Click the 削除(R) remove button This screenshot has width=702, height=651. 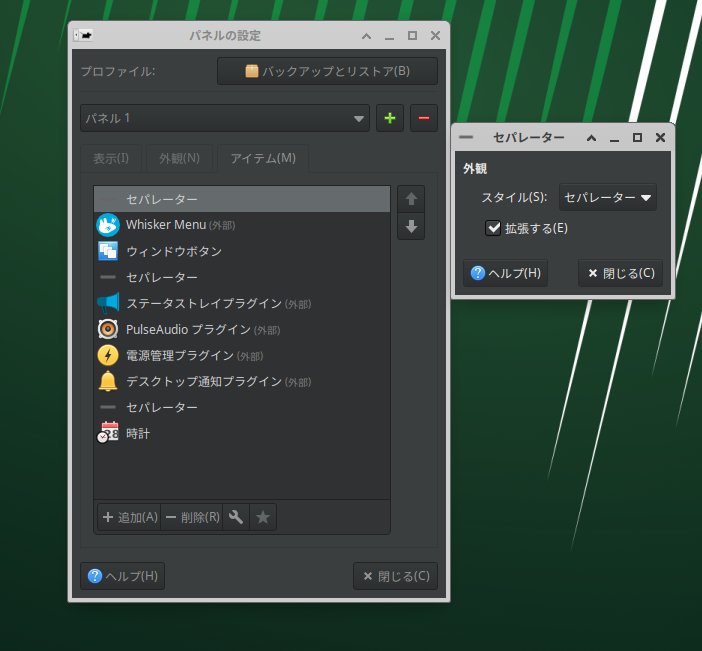(192, 517)
